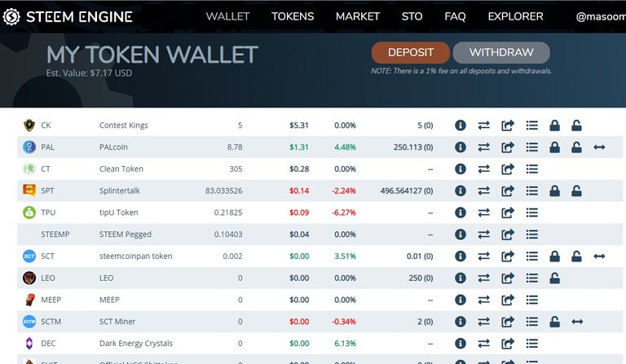Select the Splintertalk token name
Image resolution: width=626 pixels, height=364 pixels.
[120, 191]
